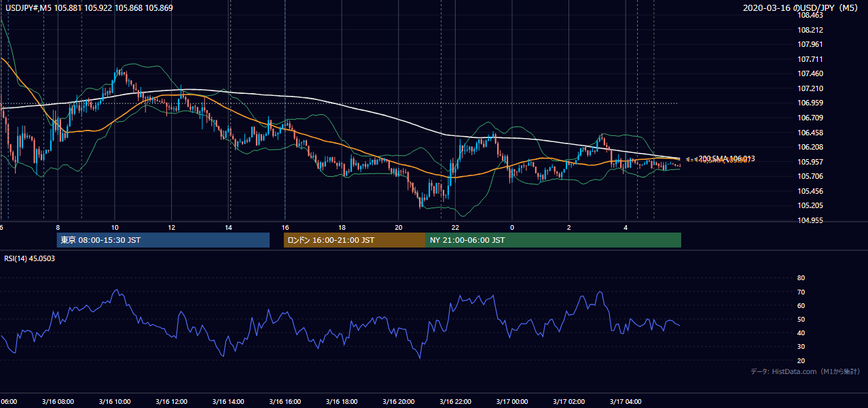Click the HistData.com data source credit

805,371
